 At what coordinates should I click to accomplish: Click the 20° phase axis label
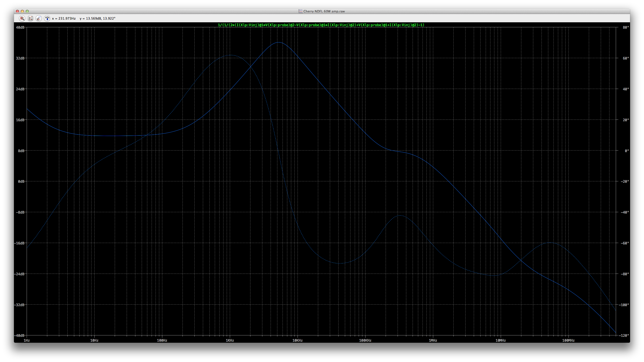pyautogui.click(x=626, y=120)
